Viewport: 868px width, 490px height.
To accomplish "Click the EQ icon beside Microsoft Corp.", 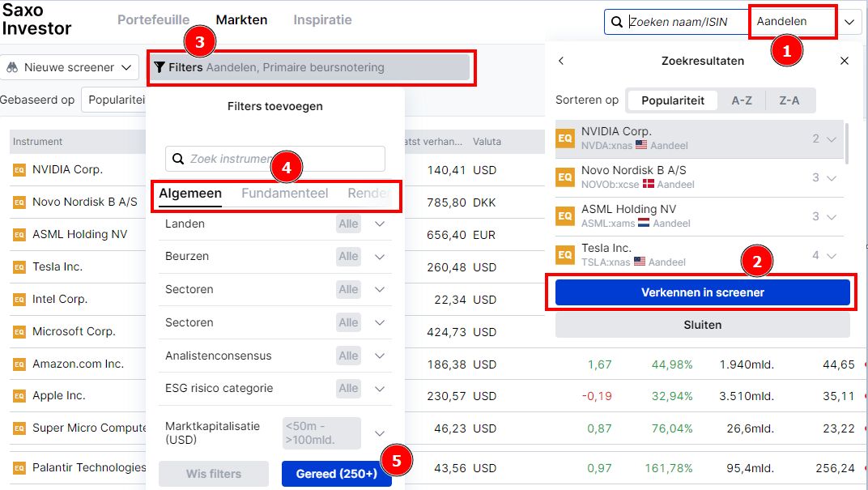I will (19, 332).
